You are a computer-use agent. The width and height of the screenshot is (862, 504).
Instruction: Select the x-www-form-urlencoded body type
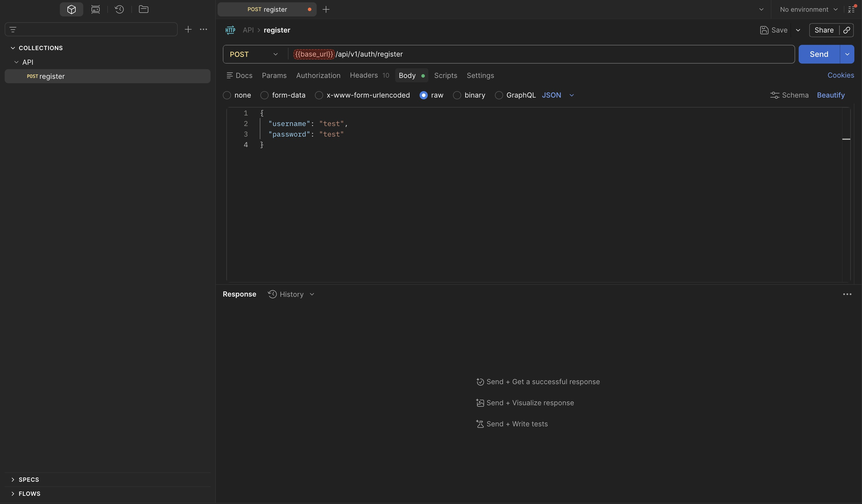coord(319,95)
